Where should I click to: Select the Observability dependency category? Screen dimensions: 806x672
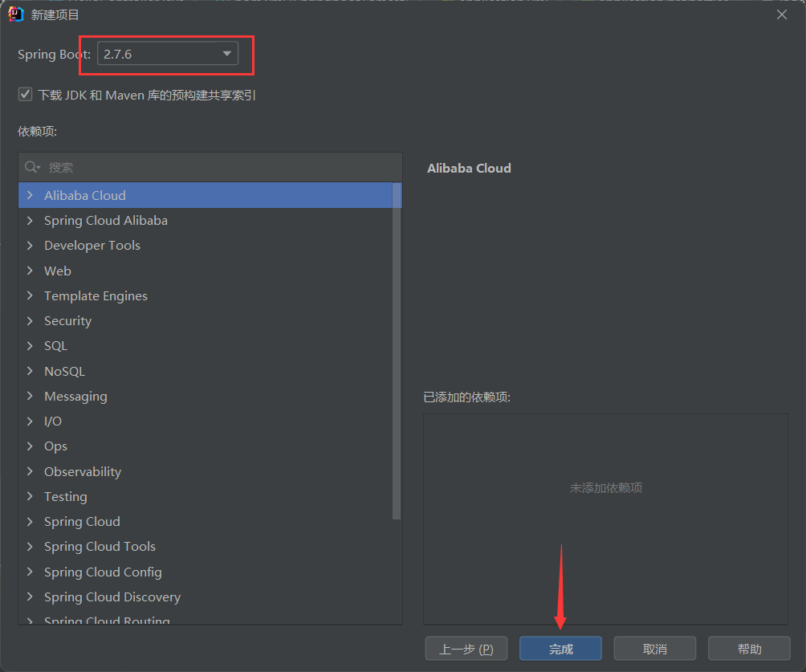(x=206, y=471)
